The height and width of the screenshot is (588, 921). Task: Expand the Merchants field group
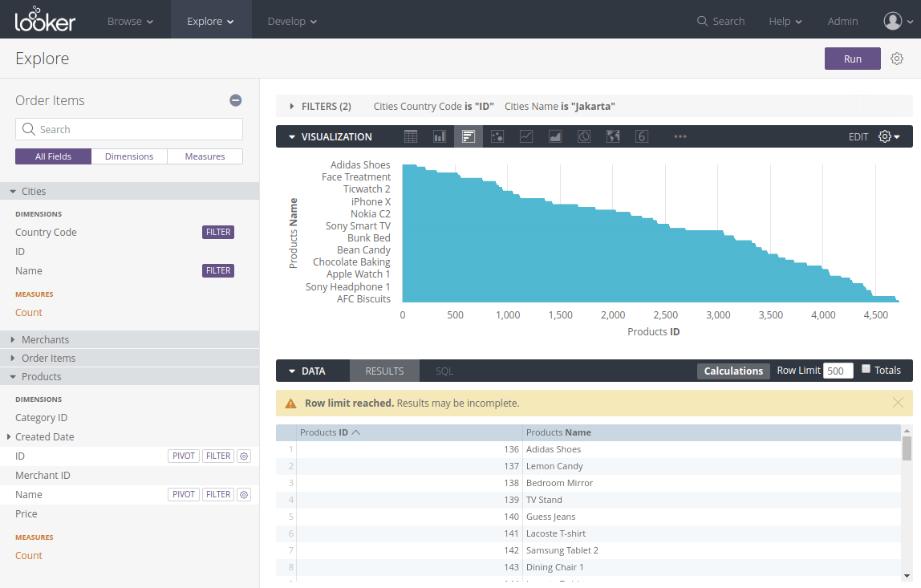(x=45, y=339)
